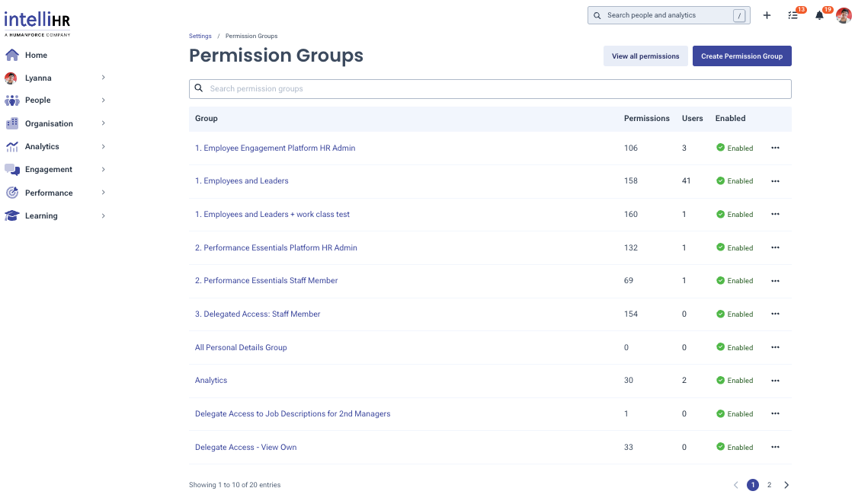Click the permission groups search field
The height and width of the screenshot is (504, 855).
[x=490, y=88]
